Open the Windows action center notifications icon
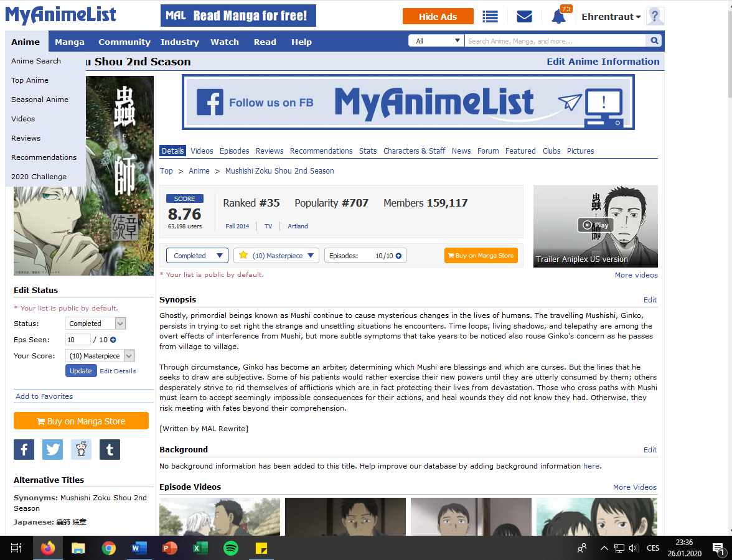 [718, 548]
